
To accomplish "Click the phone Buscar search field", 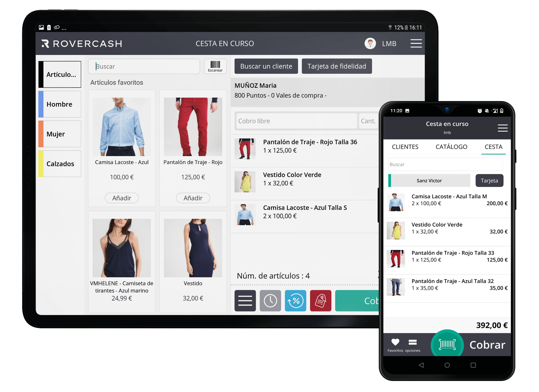I will (445, 164).
